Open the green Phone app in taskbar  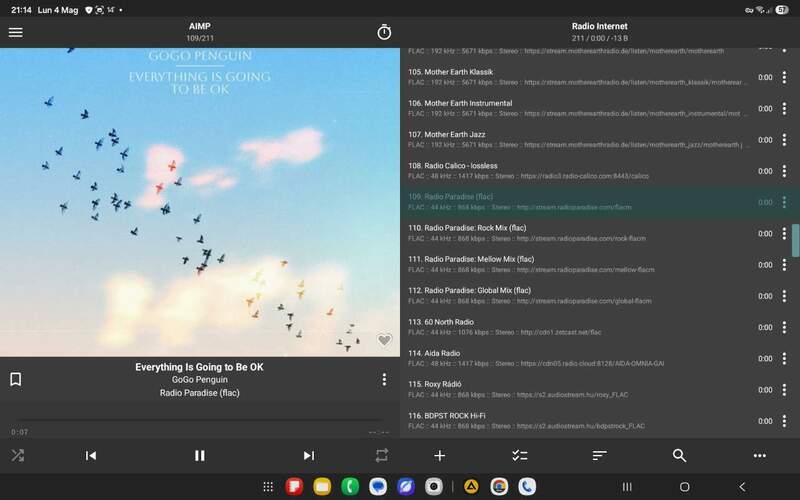click(350, 486)
